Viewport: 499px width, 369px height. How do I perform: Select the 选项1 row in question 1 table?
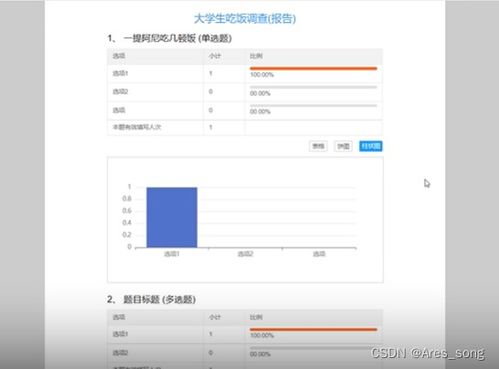click(x=245, y=74)
